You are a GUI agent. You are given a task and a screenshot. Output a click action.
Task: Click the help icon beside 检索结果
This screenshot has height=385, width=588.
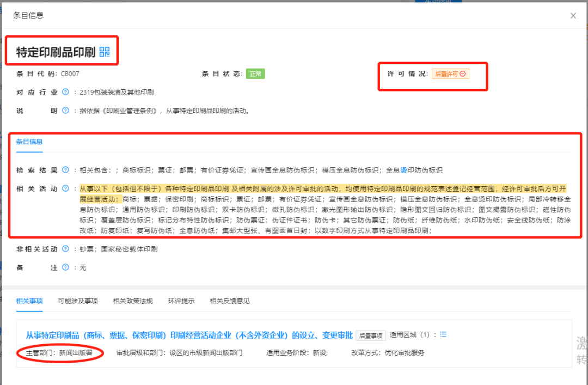point(66,169)
